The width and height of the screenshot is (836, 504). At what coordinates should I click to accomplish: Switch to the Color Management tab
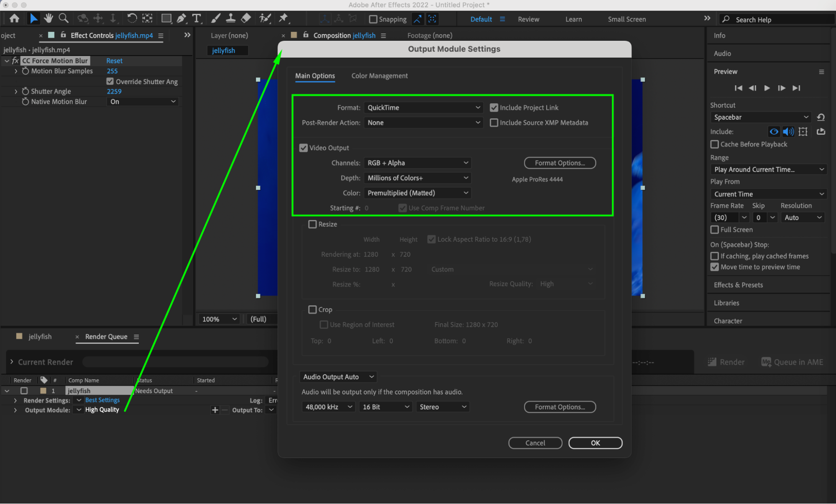click(379, 76)
